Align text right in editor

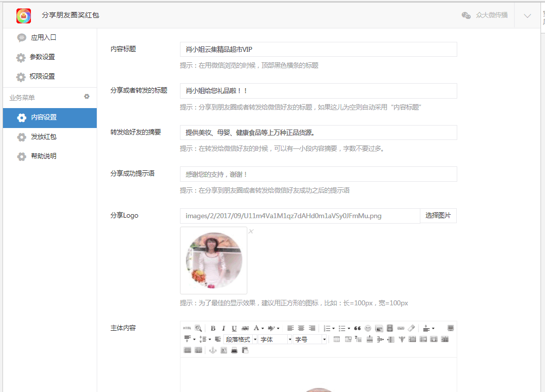coord(312,328)
